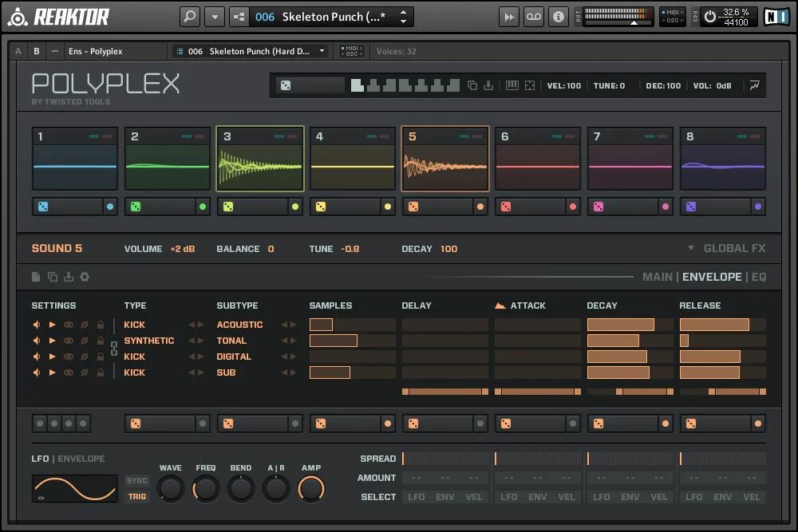Select the ENVELOPE page tab
The width and height of the screenshot is (798, 532).
click(712, 277)
